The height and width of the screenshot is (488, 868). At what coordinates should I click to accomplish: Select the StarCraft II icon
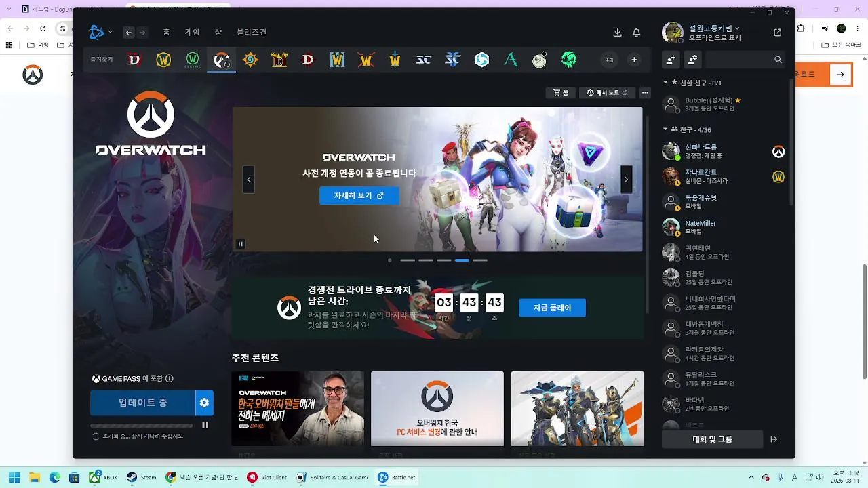coord(452,60)
